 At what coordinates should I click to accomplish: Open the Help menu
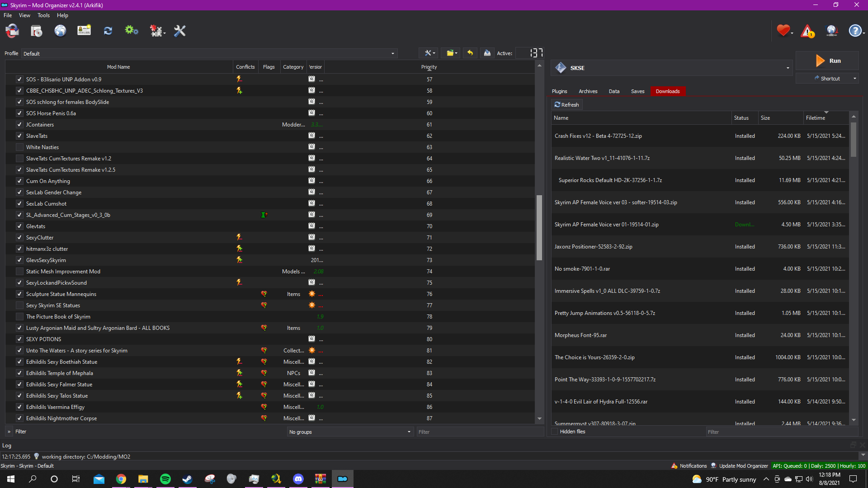pyautogui.click(x=62, y=15)
